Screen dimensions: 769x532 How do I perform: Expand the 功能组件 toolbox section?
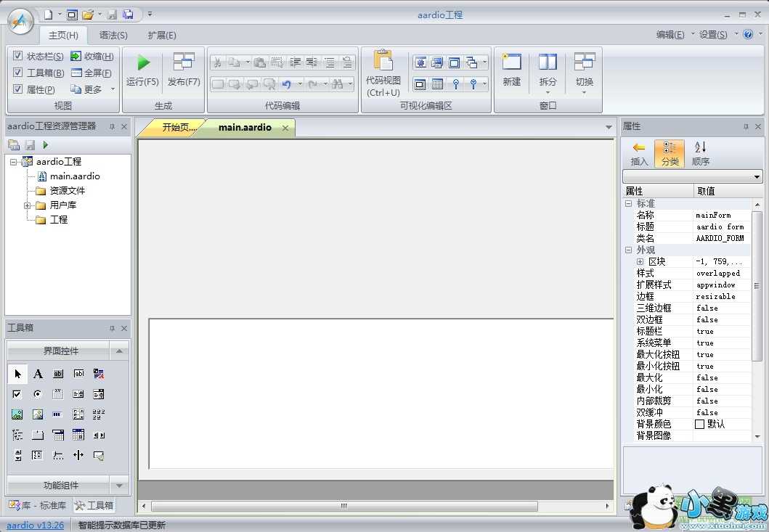point(119,486)
